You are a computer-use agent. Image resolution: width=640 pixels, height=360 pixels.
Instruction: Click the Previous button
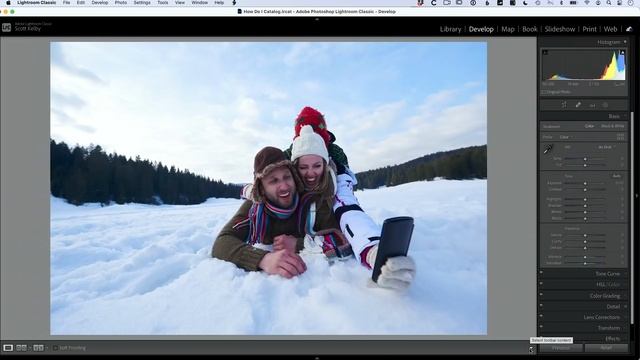[x=561, y=348]
